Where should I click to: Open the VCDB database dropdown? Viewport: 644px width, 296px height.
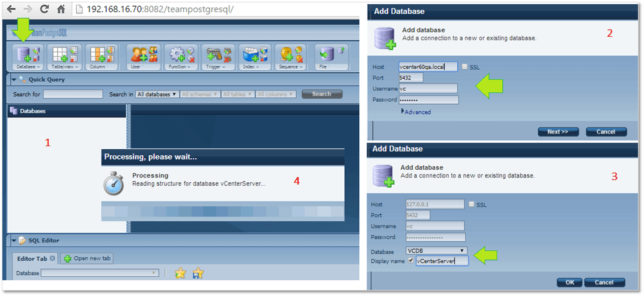pyautogui.click(x=437, y=250)
